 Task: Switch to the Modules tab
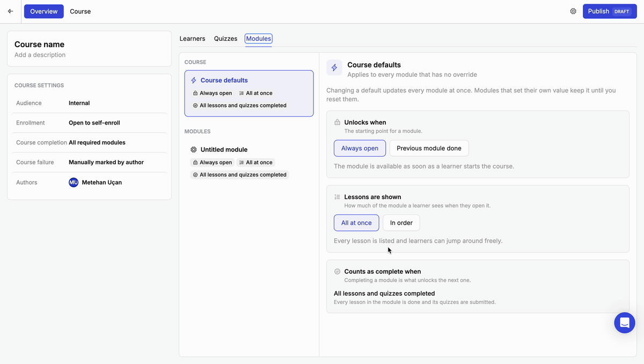point(259,39)
